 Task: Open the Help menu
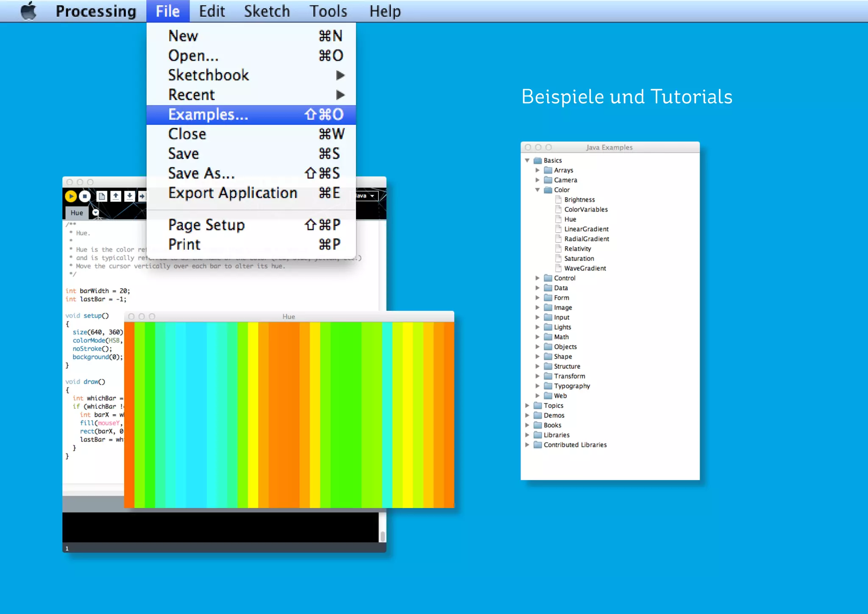(385, 11)
